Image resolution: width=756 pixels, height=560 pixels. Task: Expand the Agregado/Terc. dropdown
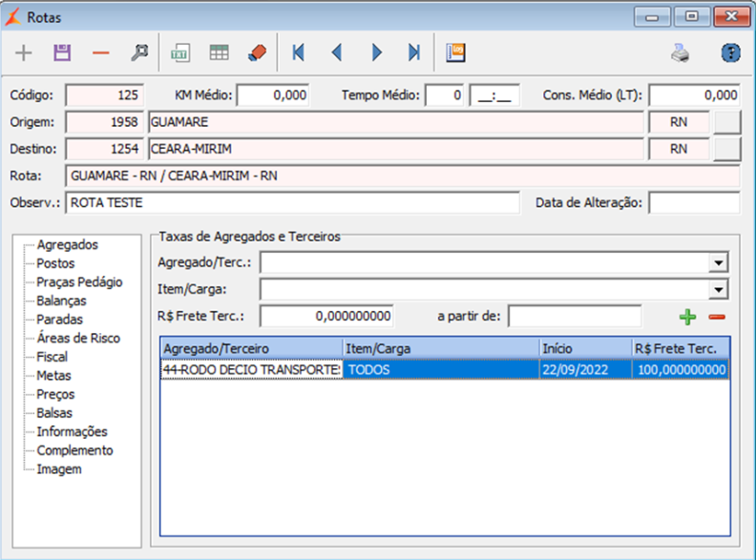click(718, 263)
